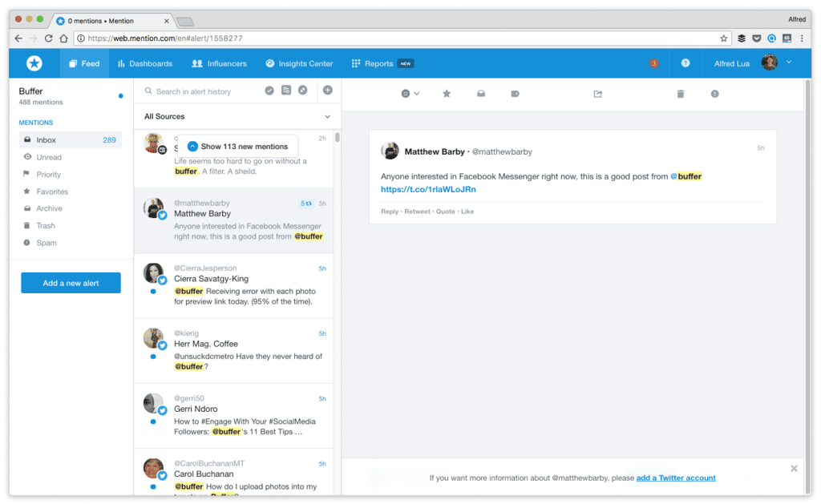Click the browser home icon
This screenshot has width=821, height=504.
(63, 38)
